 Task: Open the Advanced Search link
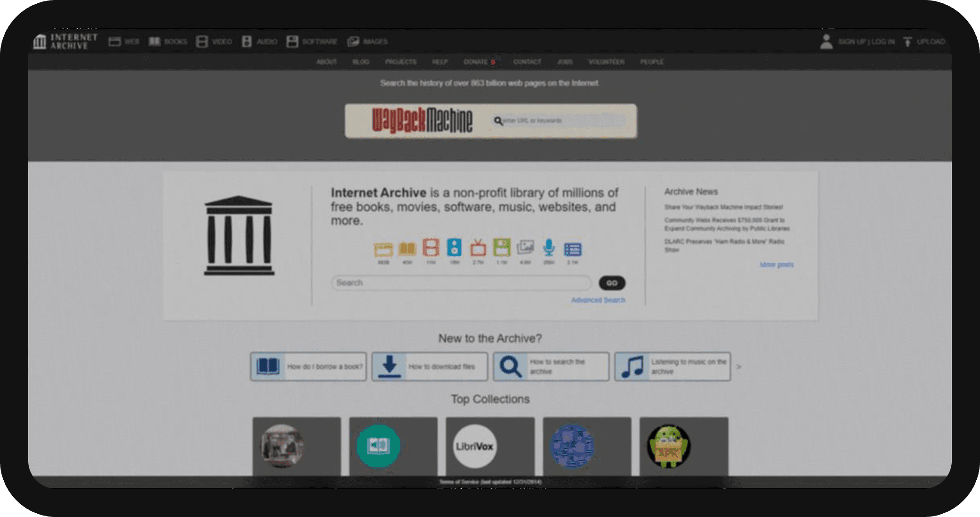point(598,300)
